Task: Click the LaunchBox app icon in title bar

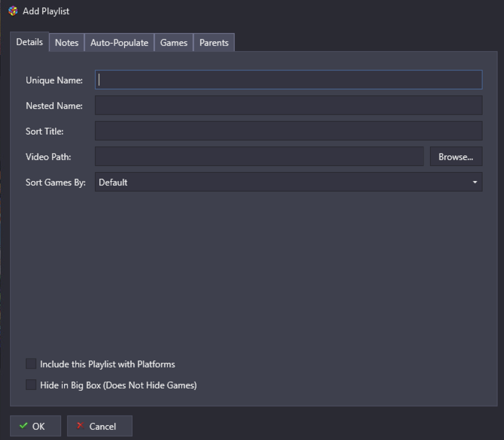Action: [13, 11]
